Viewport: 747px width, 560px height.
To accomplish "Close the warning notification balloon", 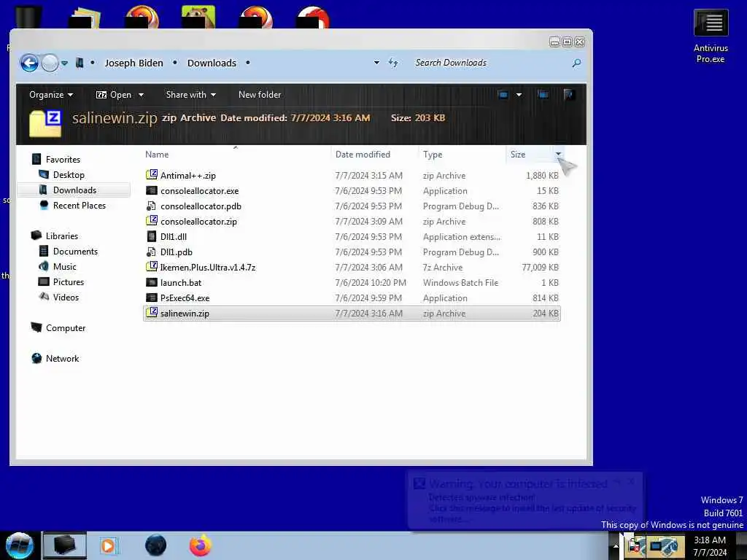I will (631, 482).
